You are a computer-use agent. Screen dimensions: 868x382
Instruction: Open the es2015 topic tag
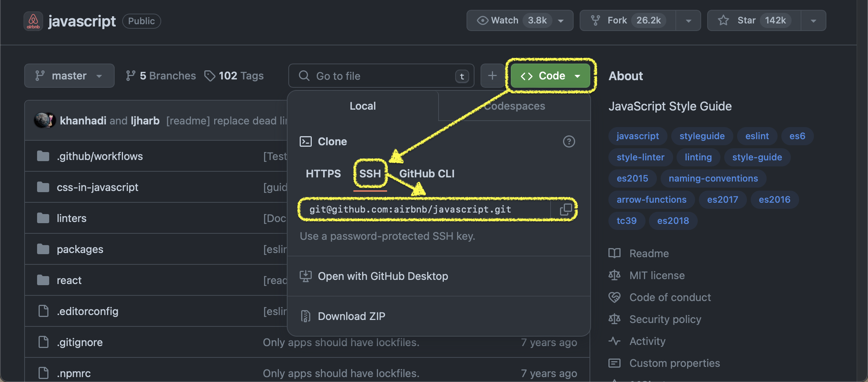(x=632, y=178)
